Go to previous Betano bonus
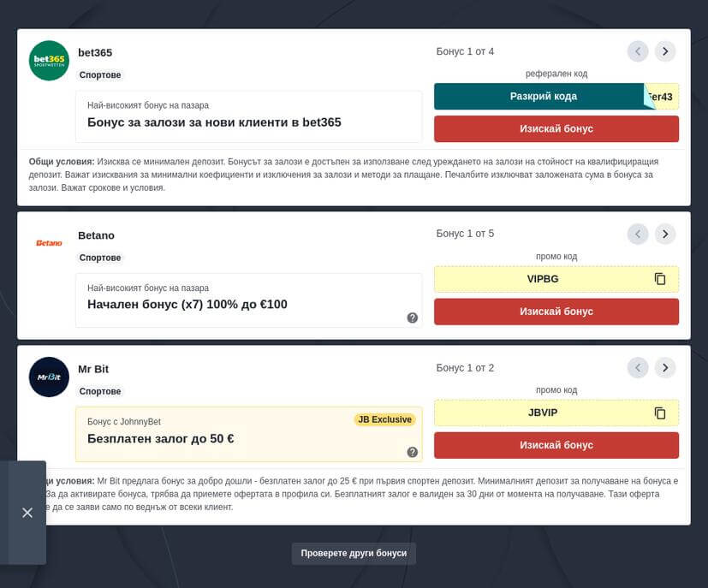Screen dimensions: 708x588 coord(638,234)
